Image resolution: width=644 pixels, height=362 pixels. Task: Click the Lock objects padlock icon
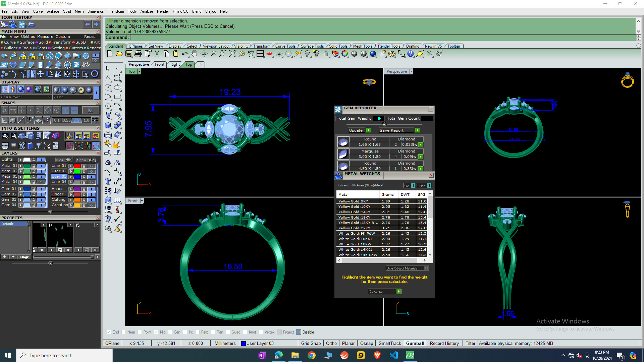(326, 54)
